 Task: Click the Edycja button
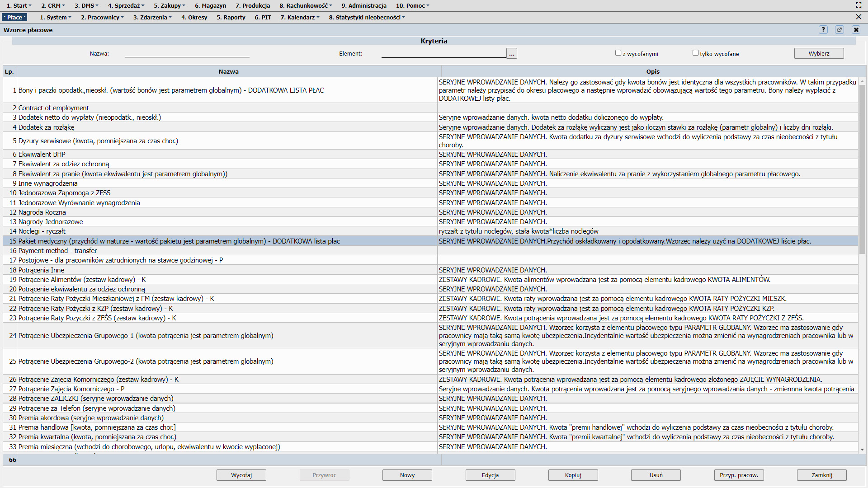pos(490,475)
